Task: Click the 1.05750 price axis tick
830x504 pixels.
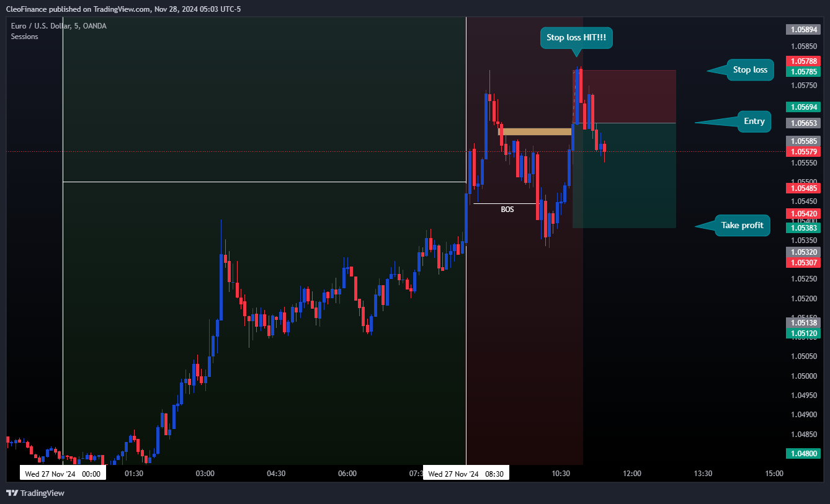Action: (x=803, y=85)
